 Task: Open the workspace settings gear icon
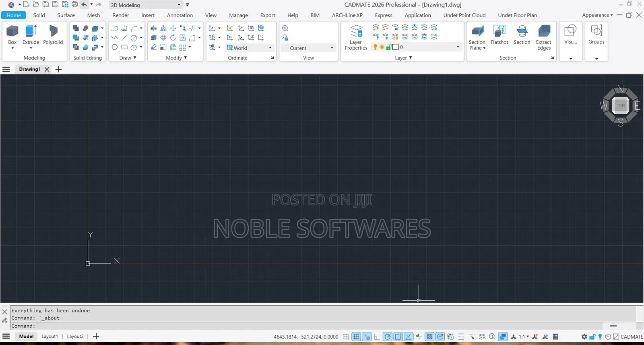click(584, 337)
